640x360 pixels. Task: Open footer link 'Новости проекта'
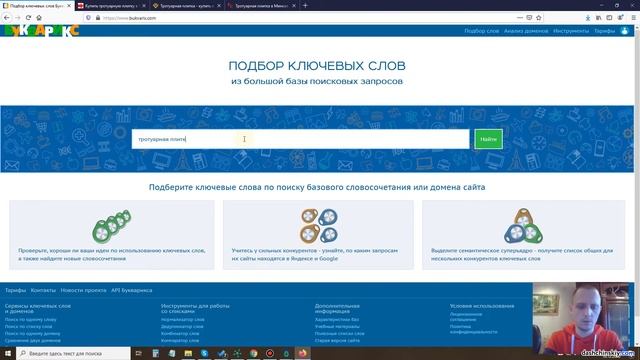click(x=83, y=290)
